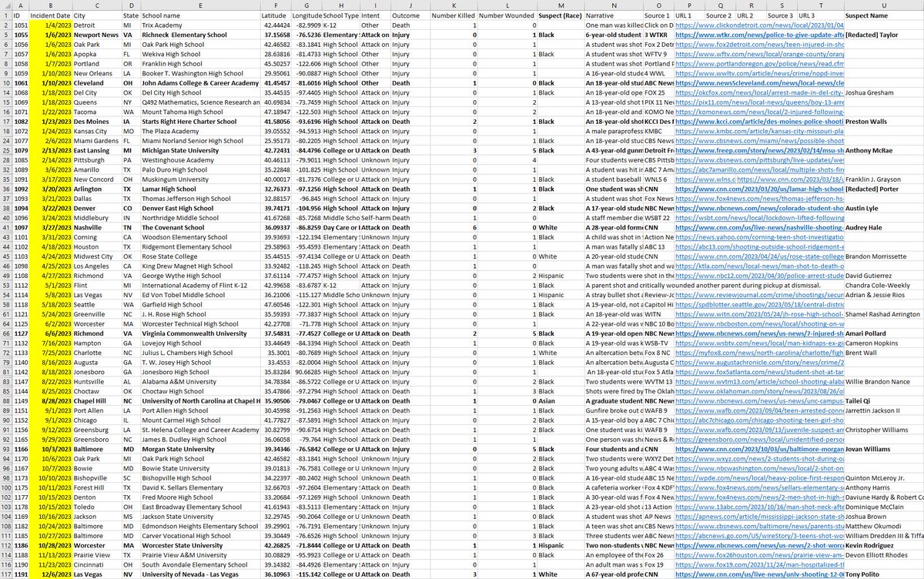
Task: Select the 'Day Care or' school type cell
Action: 340,227
